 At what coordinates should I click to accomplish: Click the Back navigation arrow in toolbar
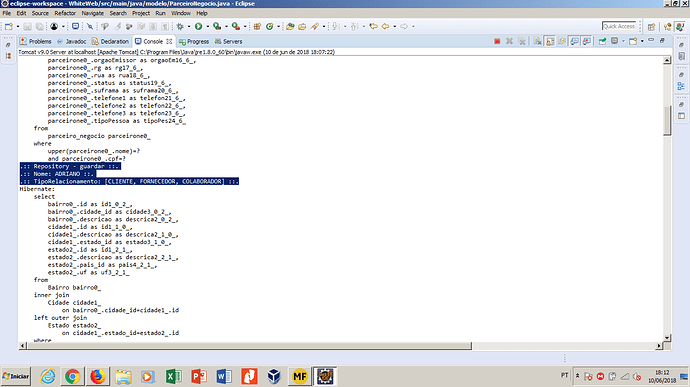385,26
